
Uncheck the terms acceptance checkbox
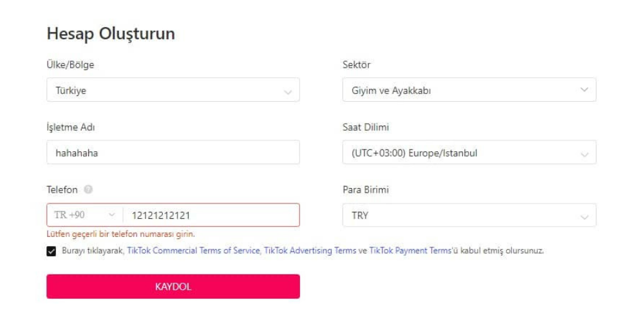click(x=52, y=251)
